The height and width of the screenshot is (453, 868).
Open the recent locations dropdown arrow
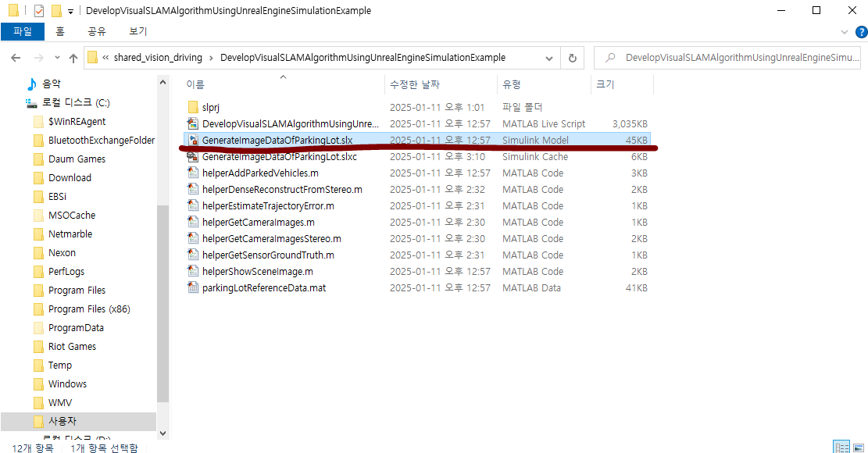57,58
